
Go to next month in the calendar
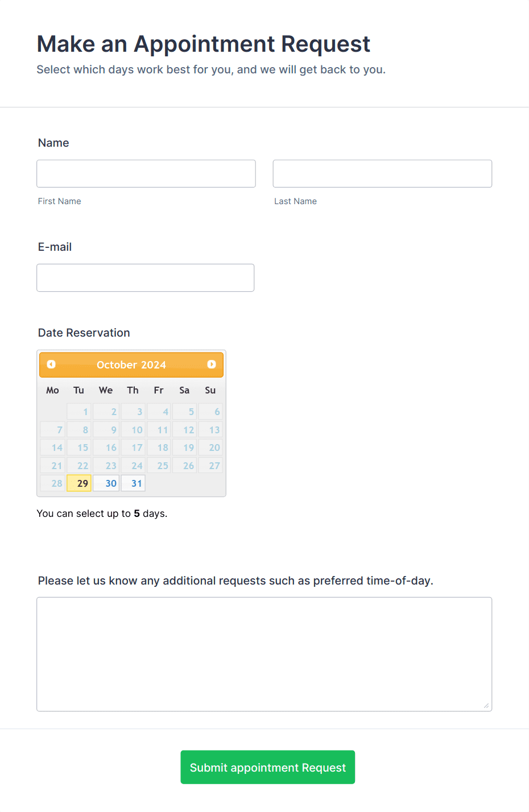point(211,364)
